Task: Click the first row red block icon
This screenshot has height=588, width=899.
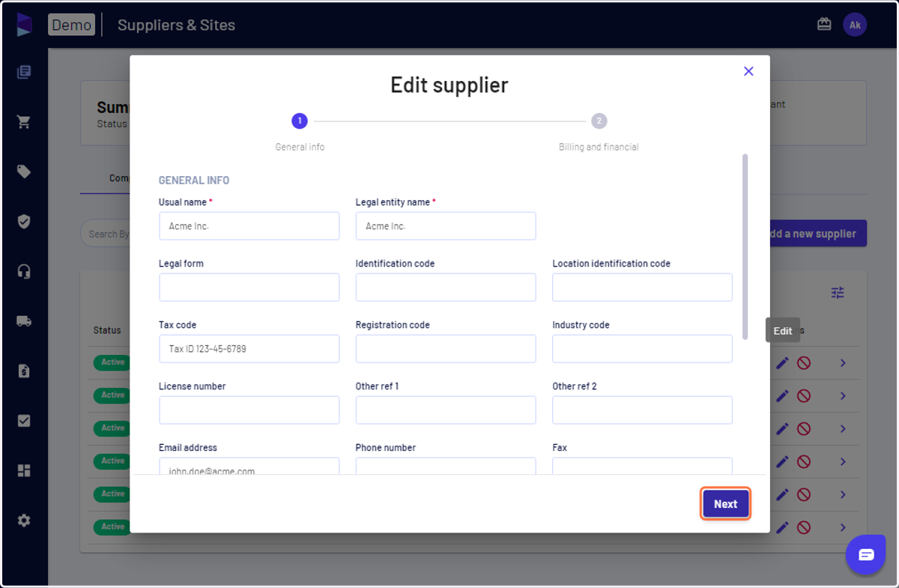Action: [804, 363]
